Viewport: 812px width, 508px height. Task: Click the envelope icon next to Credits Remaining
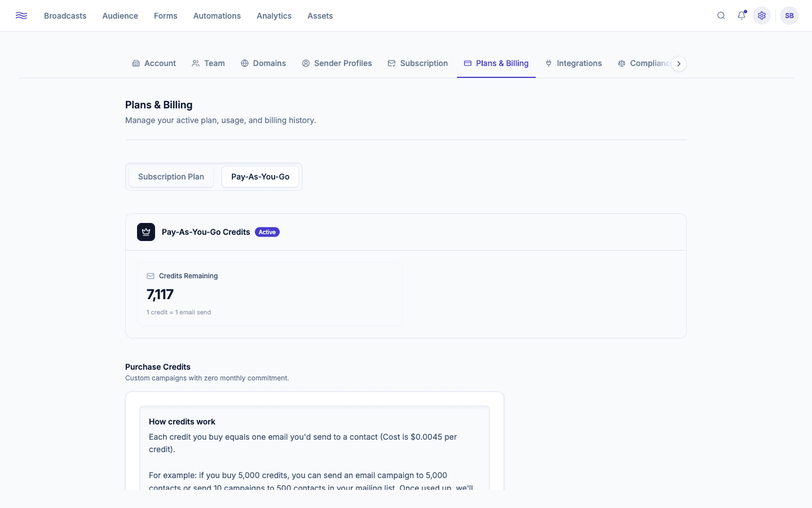point(151,276)
